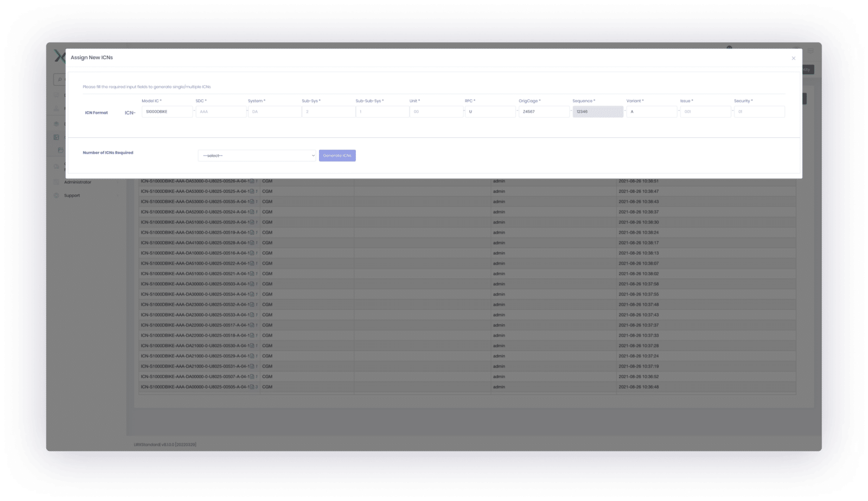Image resolution: width=868 pixels, height=501 pixels.
Task: Close the Assign New ICNs dialog
Action: 794,58
